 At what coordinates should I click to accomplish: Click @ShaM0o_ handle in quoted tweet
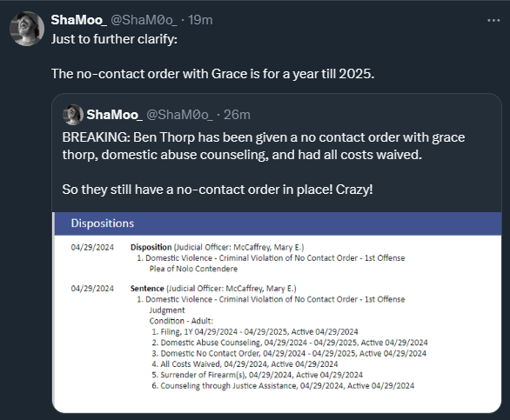pyautogui.click(x=179, y=115)
